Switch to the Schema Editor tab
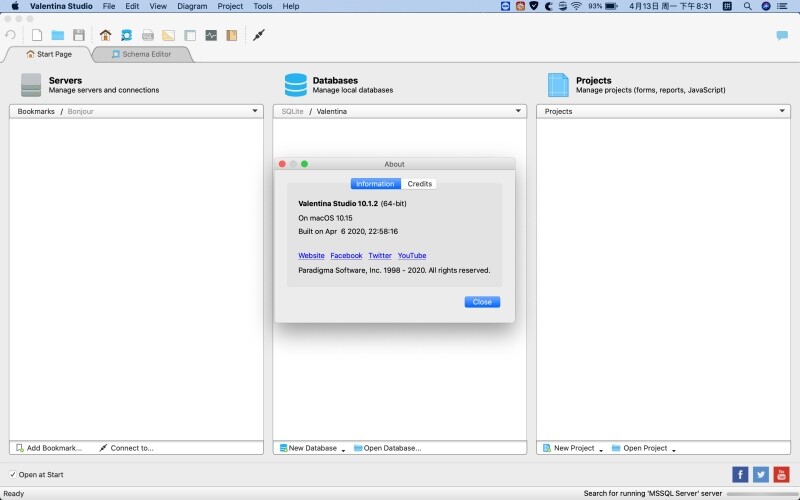Screen dimensions: 800x500 click(141, 54)
